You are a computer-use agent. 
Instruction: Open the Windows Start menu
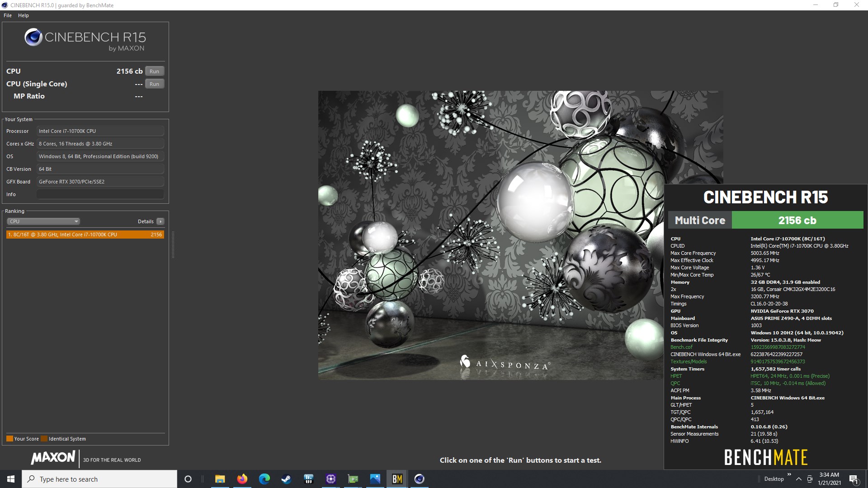(x=11, y=479)
